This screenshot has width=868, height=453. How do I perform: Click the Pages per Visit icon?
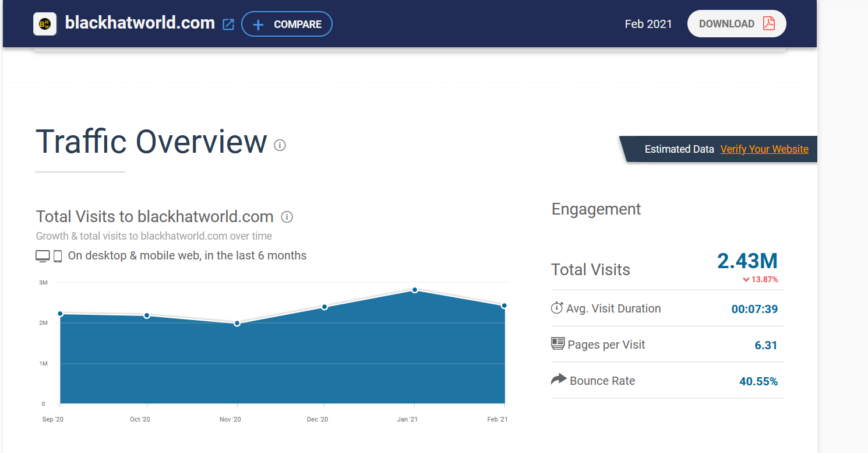pos(558,343)
